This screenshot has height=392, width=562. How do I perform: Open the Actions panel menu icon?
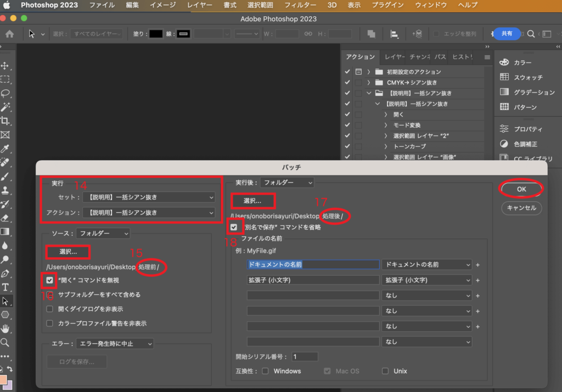(x=487, y=57)
